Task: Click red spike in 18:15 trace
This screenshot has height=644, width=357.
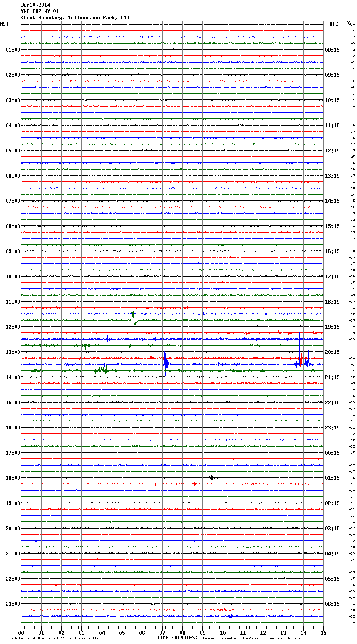Action: (194, 483)
